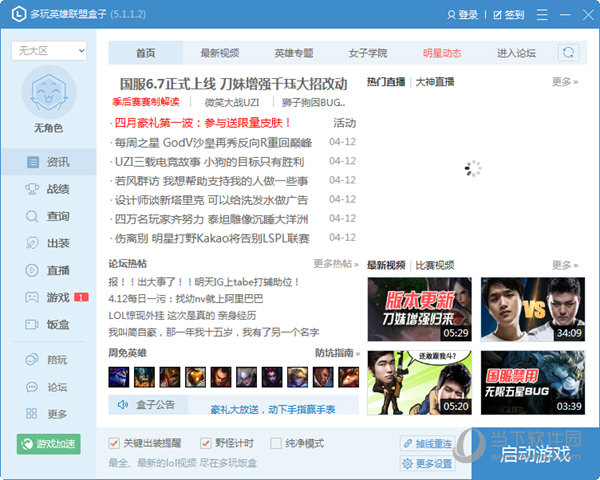Switch to the 女子学院 tab
The image size is (600, 480).
pos(368,53)
